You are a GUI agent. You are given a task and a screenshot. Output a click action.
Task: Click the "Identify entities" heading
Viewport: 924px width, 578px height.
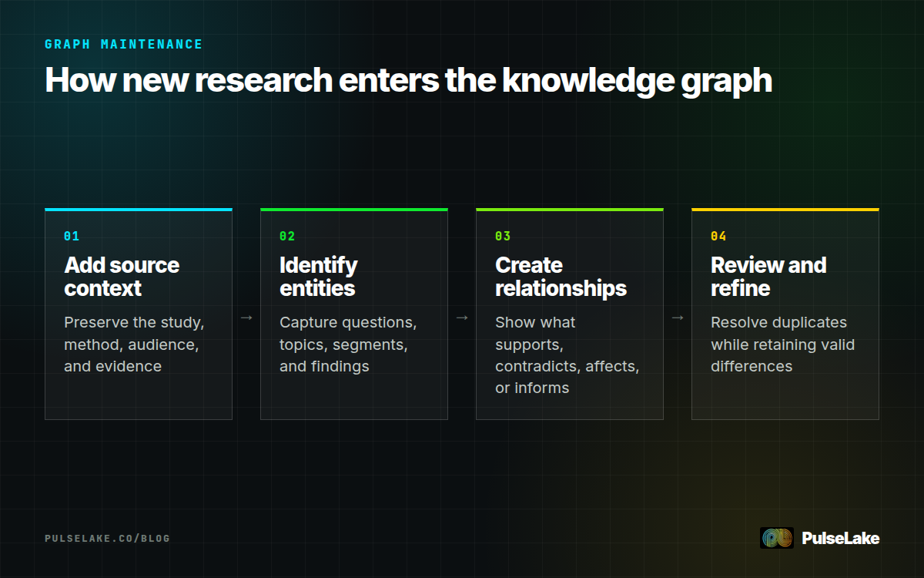point(318,277)
